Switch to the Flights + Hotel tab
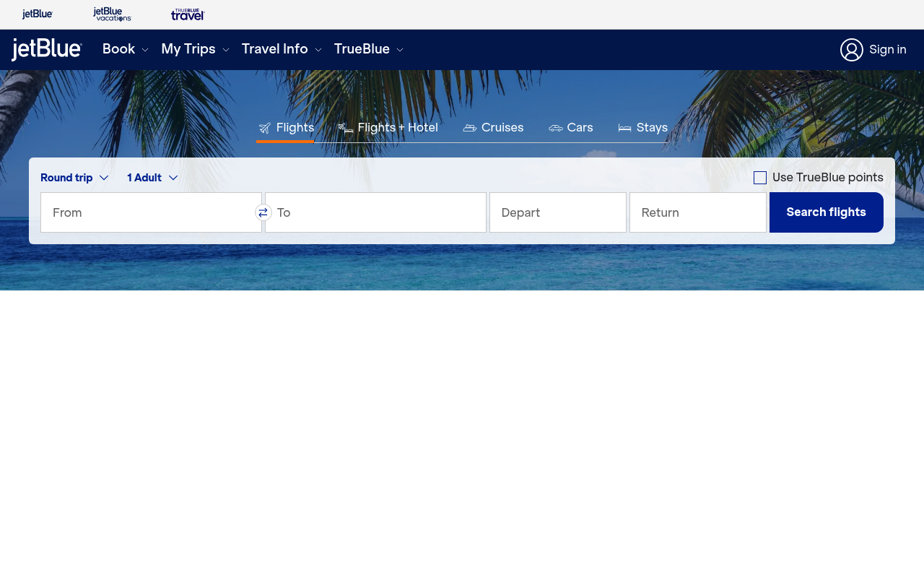 [388, 128]
